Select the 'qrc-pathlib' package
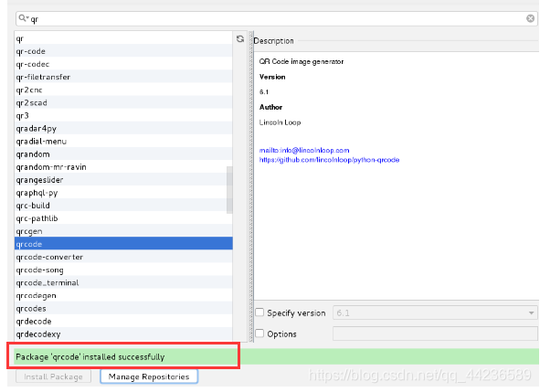 coord(123,218)
